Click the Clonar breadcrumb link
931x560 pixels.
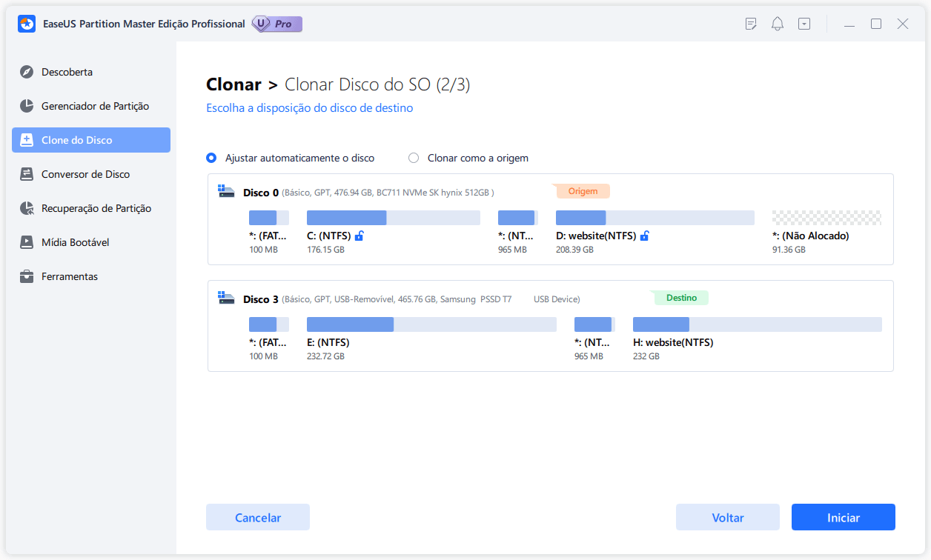tap(233, 84)
